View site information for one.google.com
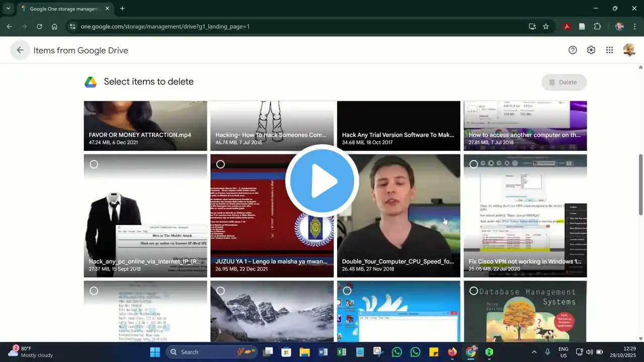644x362 pixels. click(72, 27)
